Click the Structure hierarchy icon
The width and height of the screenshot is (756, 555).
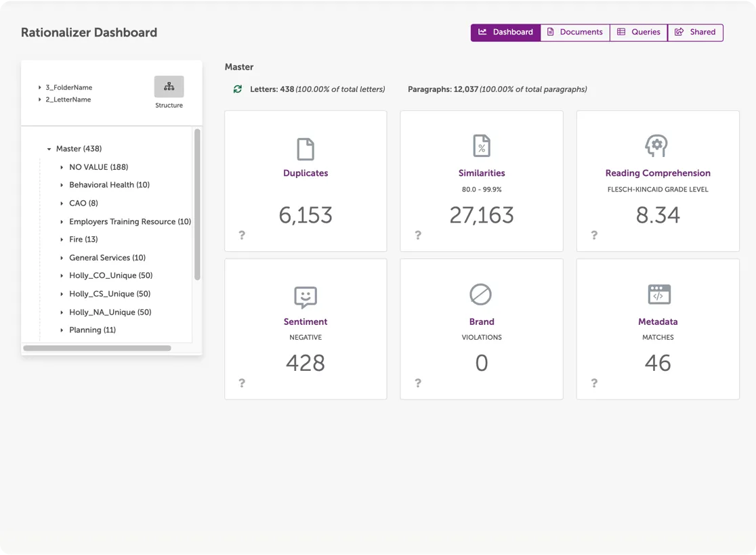point(169,87)
